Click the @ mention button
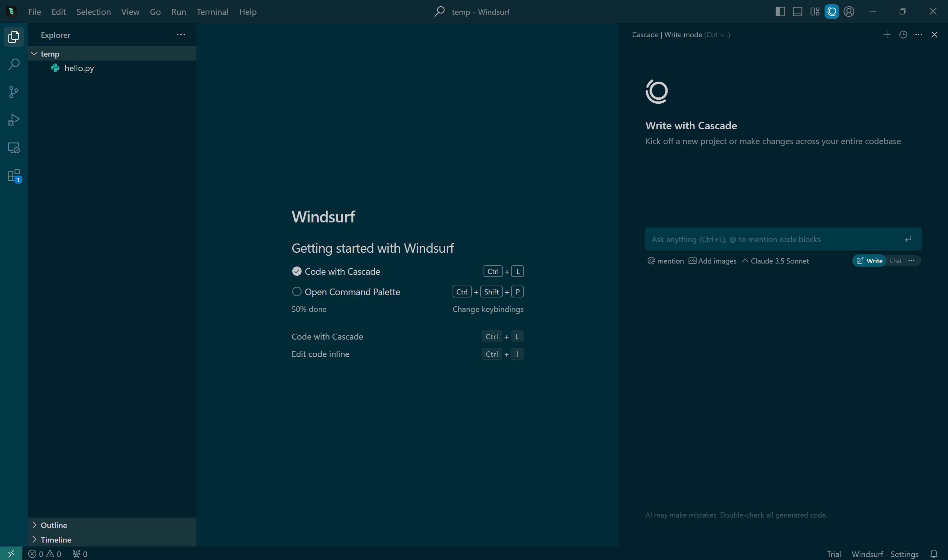This screenshot has height=560, width=948. tap(666, 261)
